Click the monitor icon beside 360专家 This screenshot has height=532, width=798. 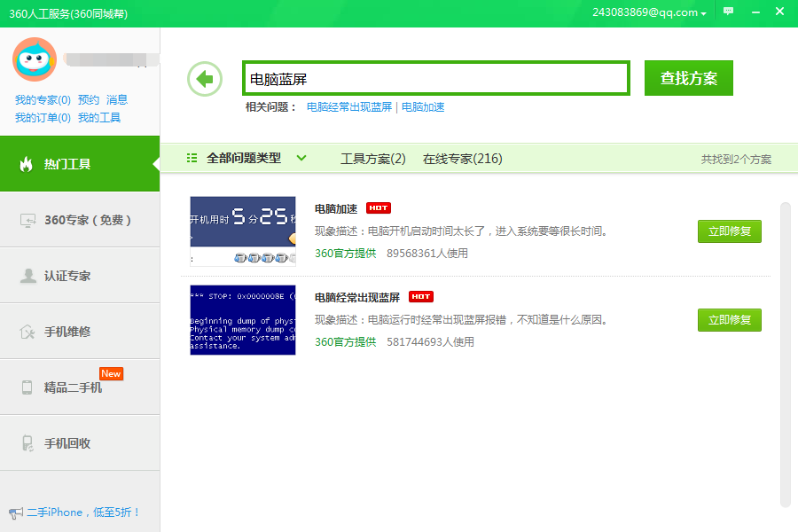(x=27, y=220)
